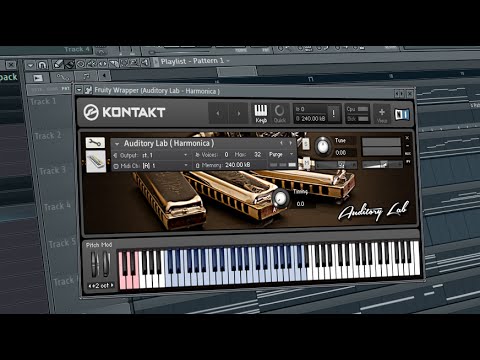The width and height of the screenshot is (480, 360).
Task: Open the Kontakt View plus menu
Action: [382, 114]
